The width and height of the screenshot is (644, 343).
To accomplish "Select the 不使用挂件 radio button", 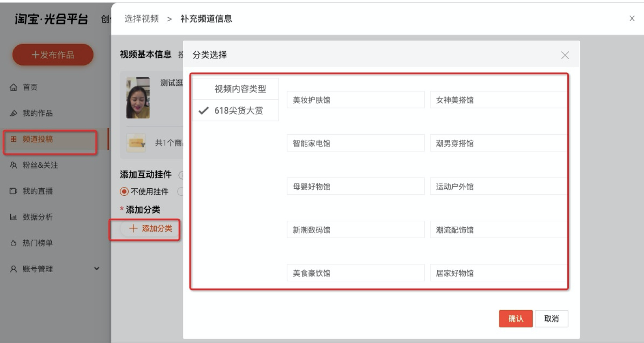I will tap(124, 191).
